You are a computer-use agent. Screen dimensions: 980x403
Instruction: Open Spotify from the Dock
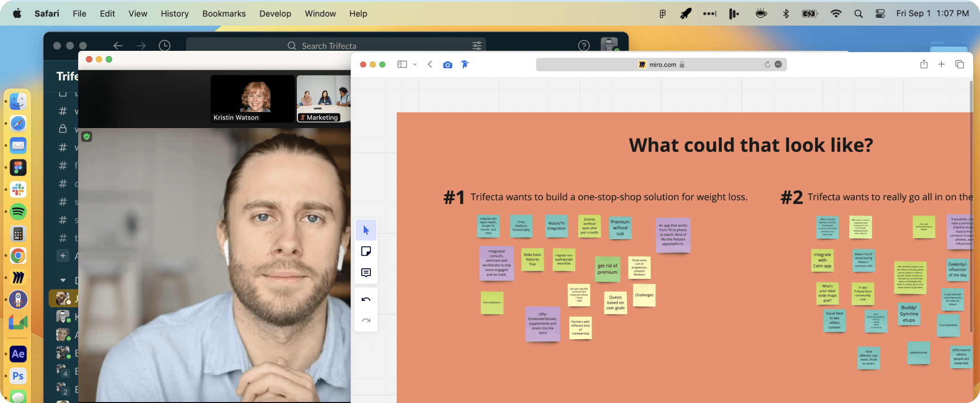pyautogui.click(x=18, y=212)
